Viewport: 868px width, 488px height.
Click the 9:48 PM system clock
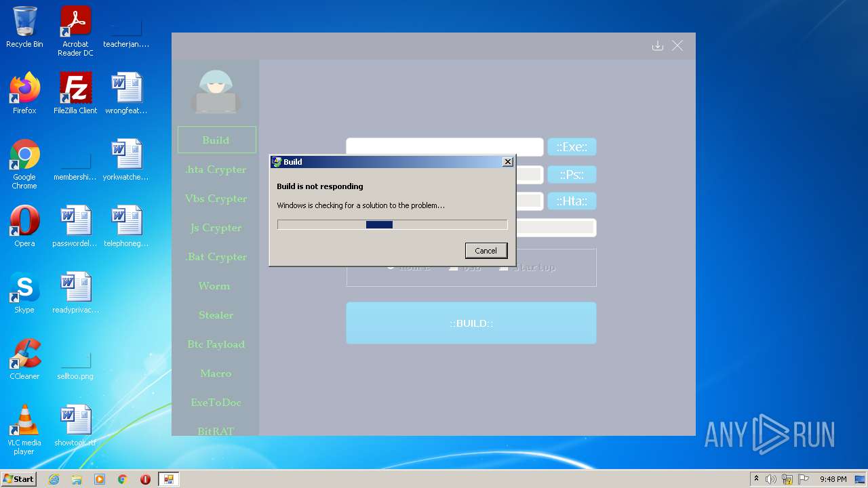[833, 479]
